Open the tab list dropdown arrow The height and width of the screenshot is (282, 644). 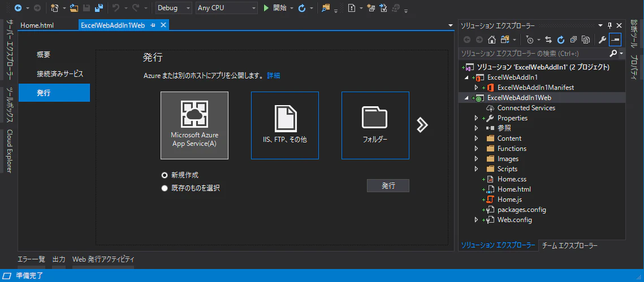coord(451,25)
